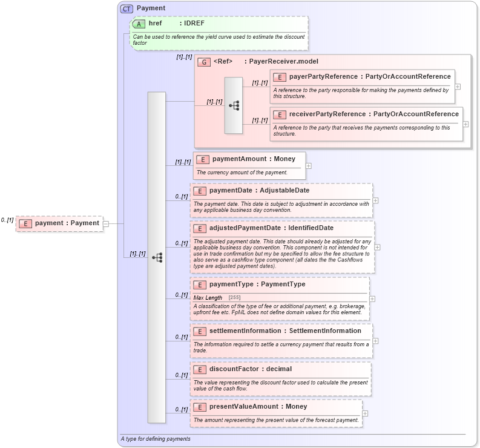
Task: Click the A attribute icon for href
Action: coord(139,24)
